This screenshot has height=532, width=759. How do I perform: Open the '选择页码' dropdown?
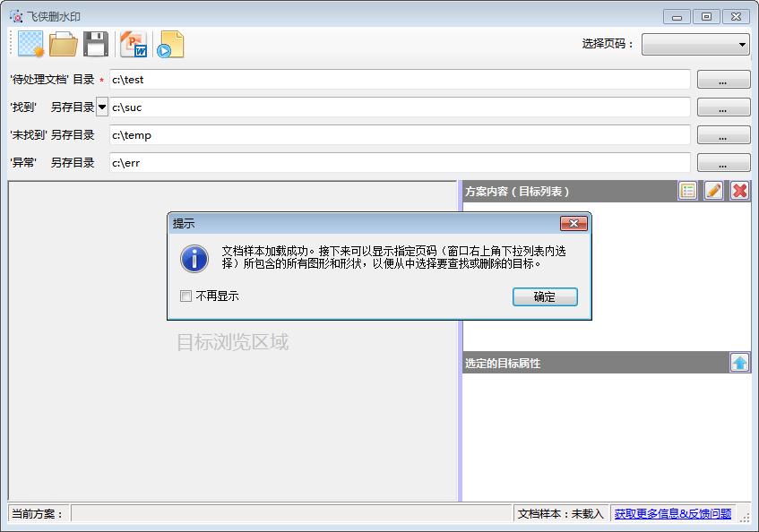[x=695, y=44]
